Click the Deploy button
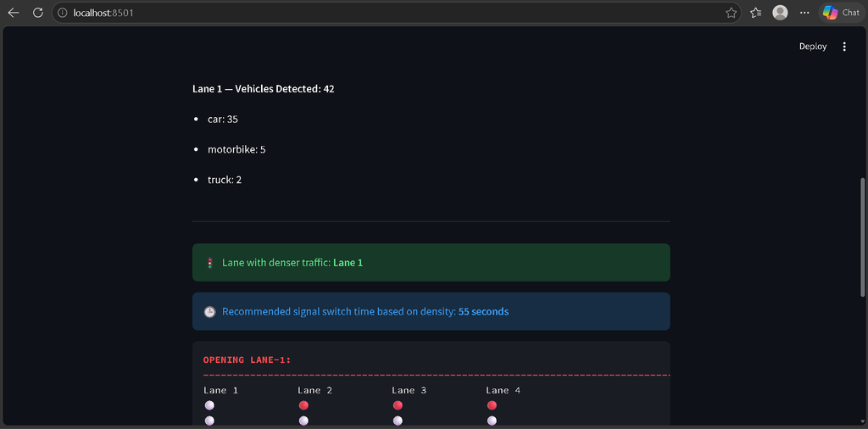This screenshot has height=429, width=868. [813, 47]
